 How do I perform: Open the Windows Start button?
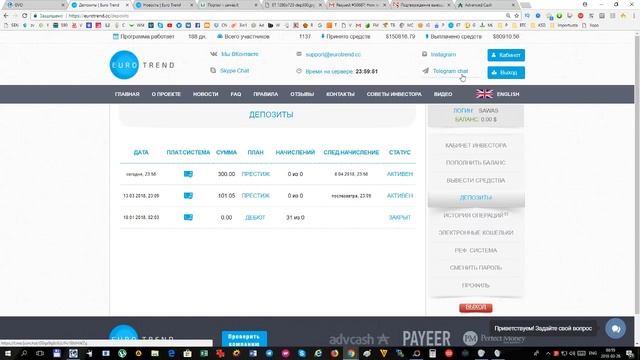[x=7, y=353]
